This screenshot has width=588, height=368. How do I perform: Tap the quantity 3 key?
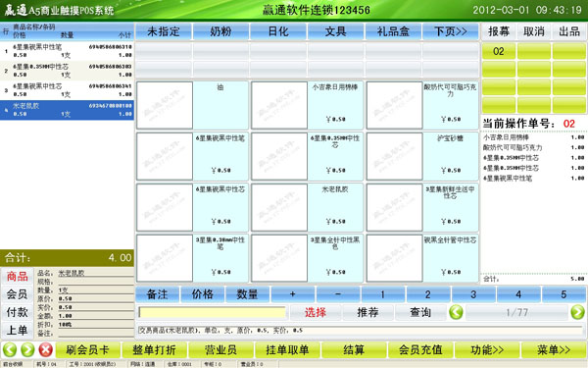click(473, 294)
